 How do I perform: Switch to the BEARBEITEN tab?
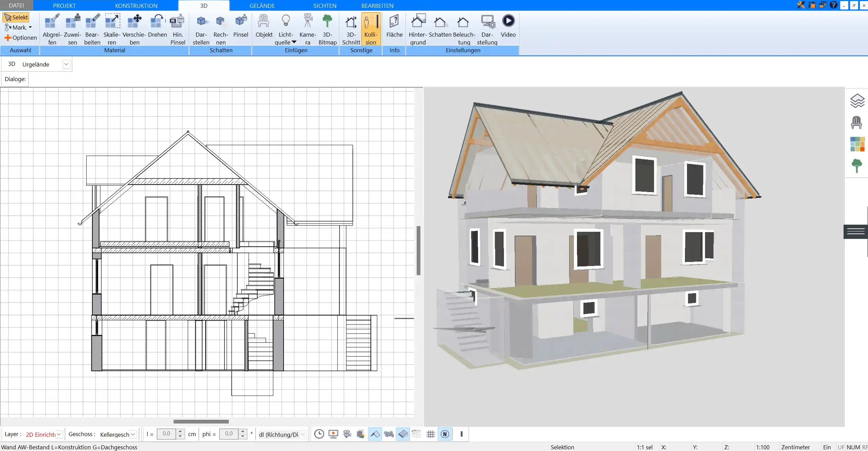point(377,5)
